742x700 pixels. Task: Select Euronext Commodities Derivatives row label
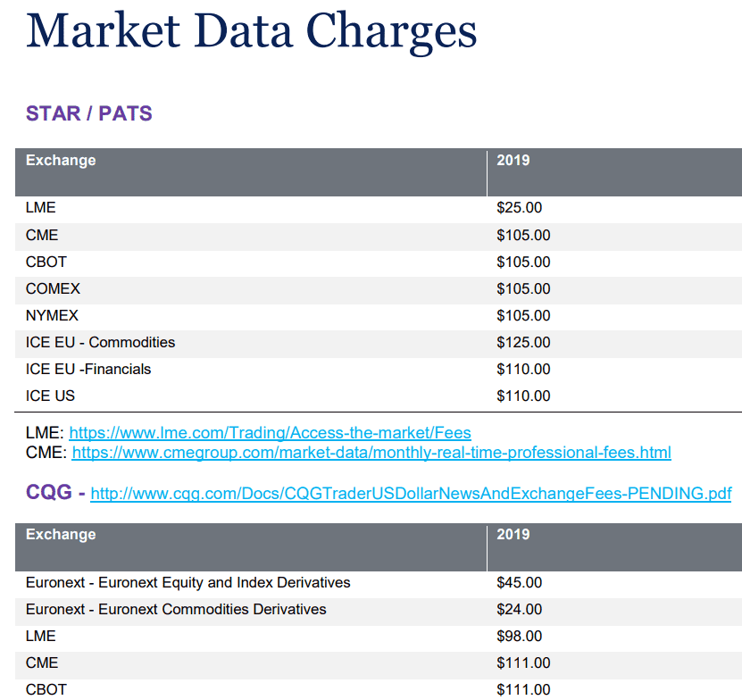pos(176,610)
